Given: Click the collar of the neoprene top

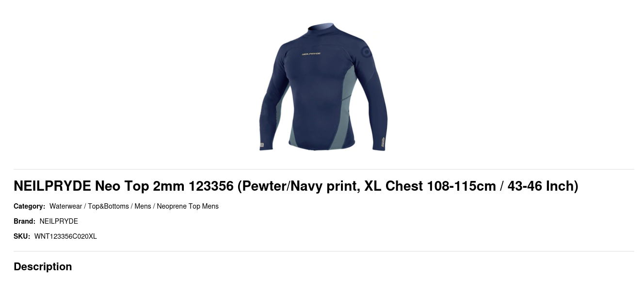Looking at the screenshot, I should click(x=322, y=28).
